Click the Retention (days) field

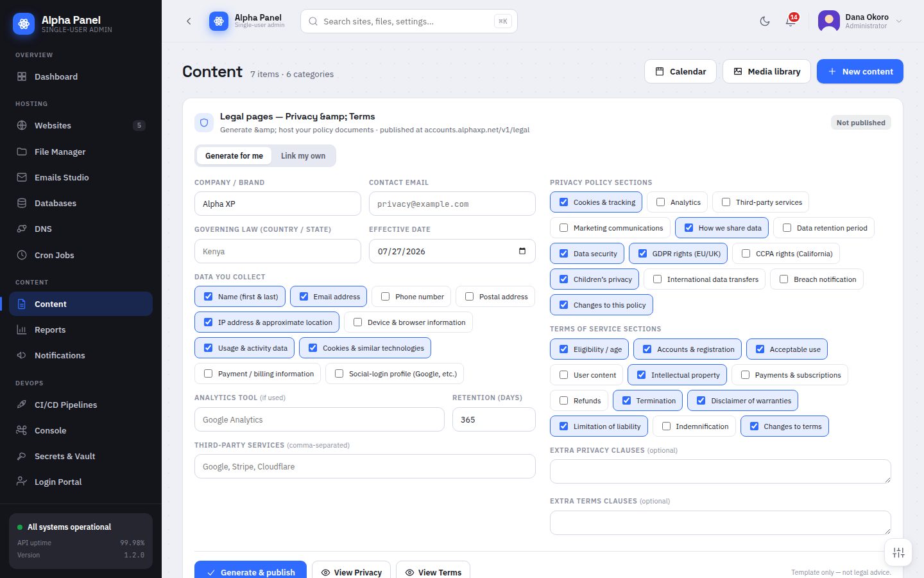pos(494,419)
